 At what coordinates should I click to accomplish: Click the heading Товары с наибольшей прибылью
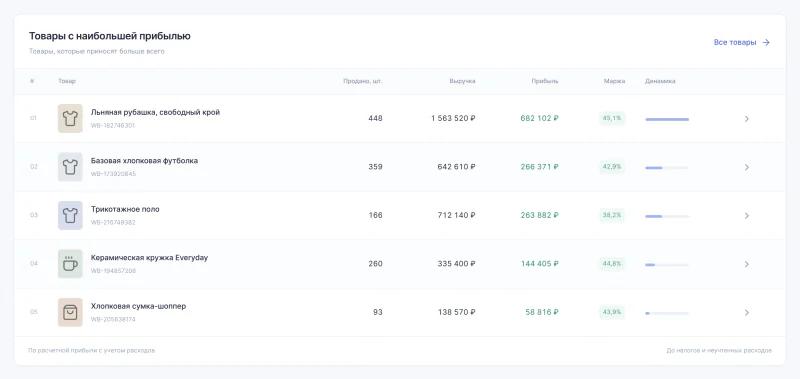pos(110,36)
